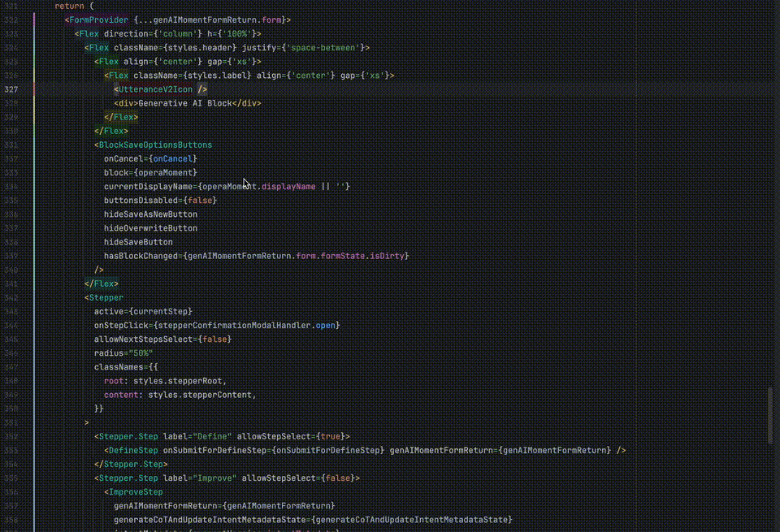Place cursor on UtteranceV2Icon component
The image size is (780, 532).
(155, 89)
